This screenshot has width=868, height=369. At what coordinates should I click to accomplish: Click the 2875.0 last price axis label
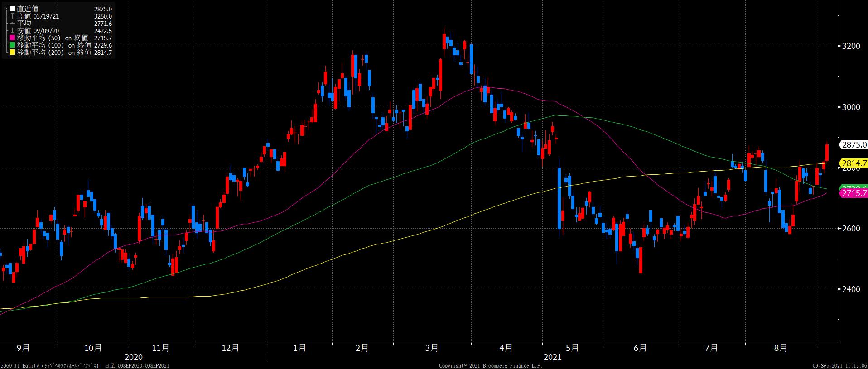[854, 145]
